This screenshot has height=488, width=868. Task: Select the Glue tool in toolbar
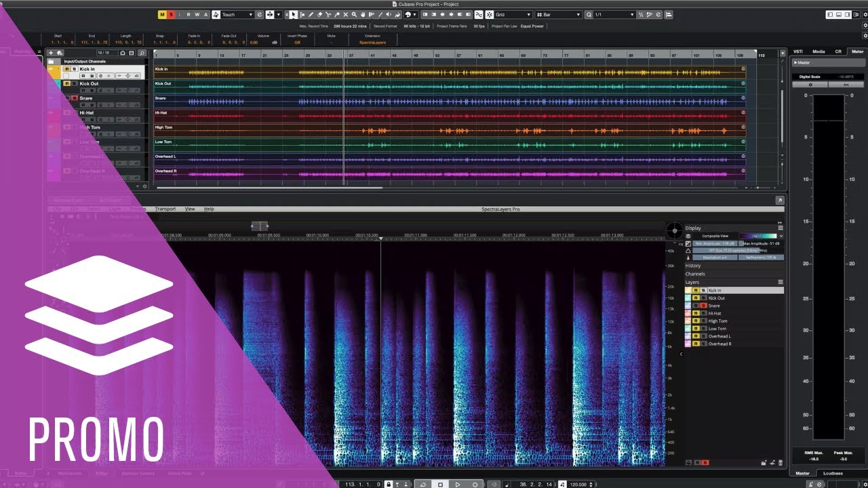coord(337,14)
